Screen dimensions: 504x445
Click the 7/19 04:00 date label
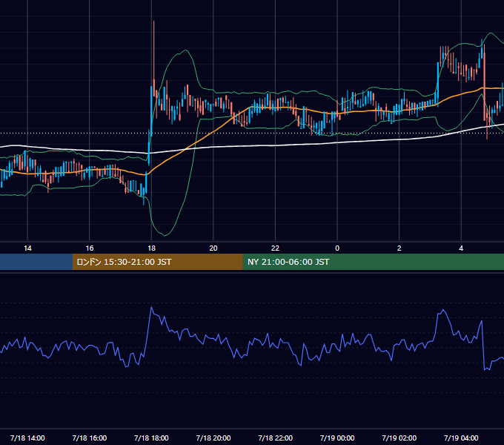(x=461, y=438)
